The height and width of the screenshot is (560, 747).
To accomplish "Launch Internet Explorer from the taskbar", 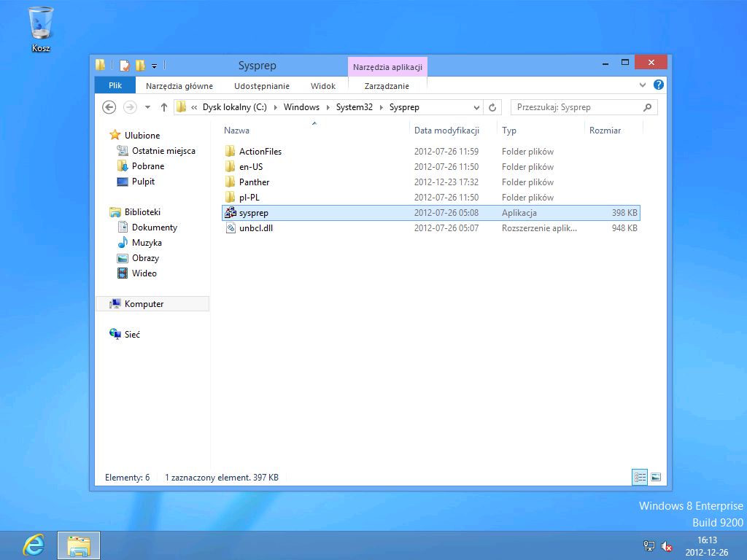I will [x=34, y=545].
